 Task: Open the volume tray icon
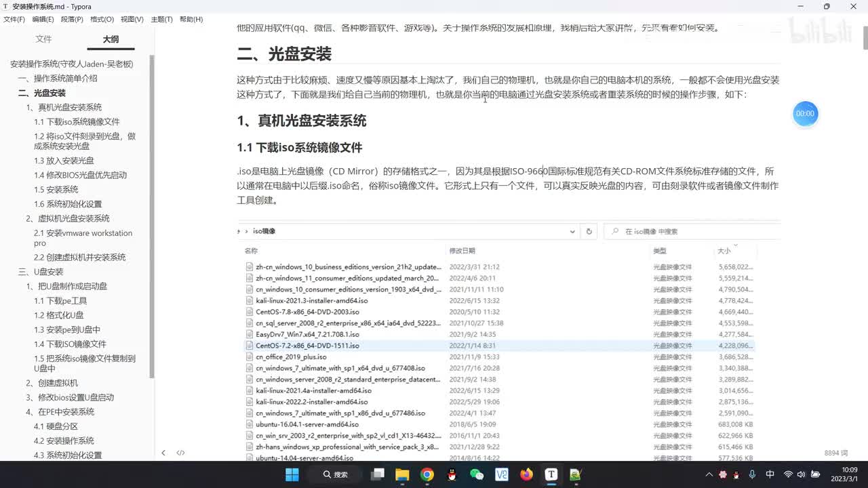pos(801,474)
